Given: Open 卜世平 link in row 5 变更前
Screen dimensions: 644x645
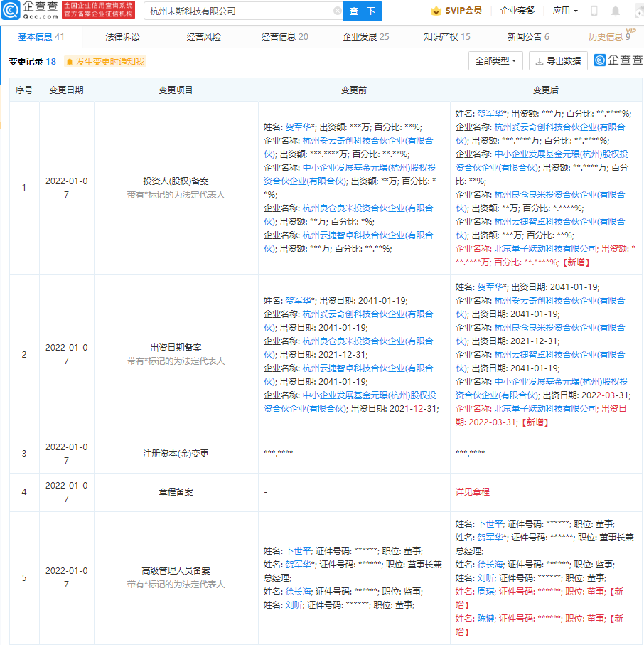Looking at the screenshot, I should 299,551.
